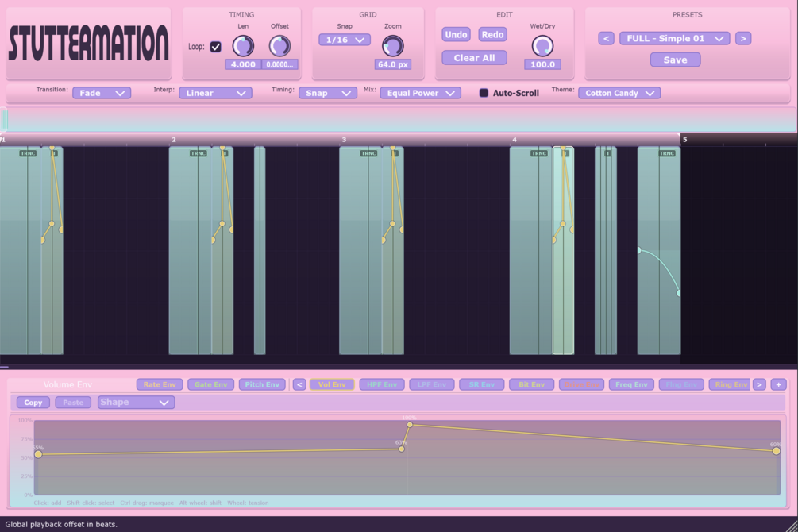Screen dimensions: 798x532
Task: Select the 100% volume envelope point
Action: tap(410, 425)
